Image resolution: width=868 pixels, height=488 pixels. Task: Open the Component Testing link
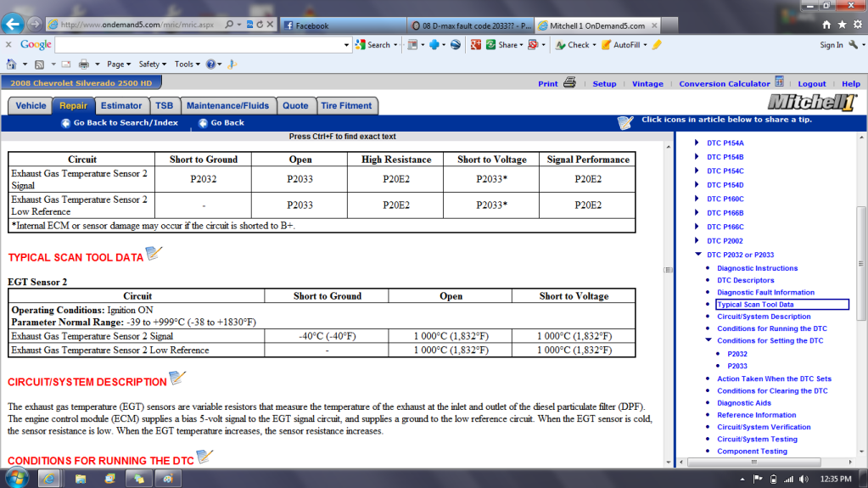(752, 452)
